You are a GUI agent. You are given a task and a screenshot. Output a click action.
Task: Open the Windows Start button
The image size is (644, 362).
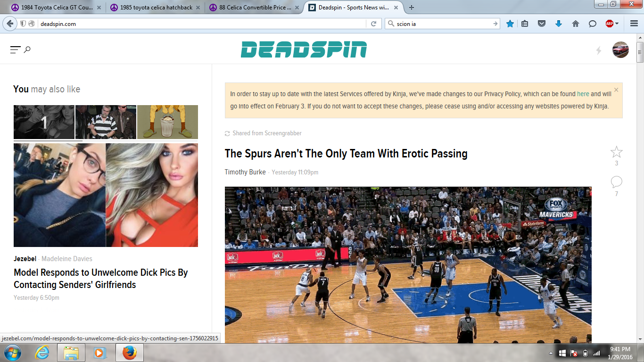12,353
